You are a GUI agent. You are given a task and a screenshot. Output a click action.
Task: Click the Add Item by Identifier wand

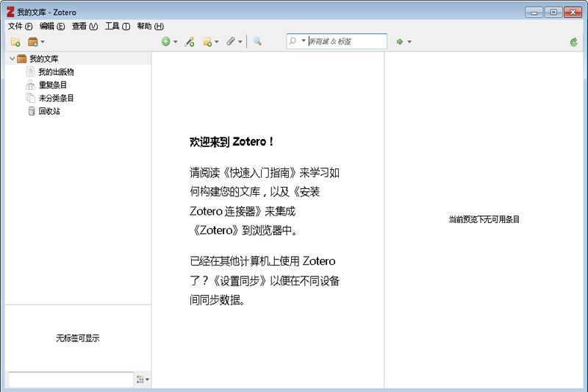[190, 41]
